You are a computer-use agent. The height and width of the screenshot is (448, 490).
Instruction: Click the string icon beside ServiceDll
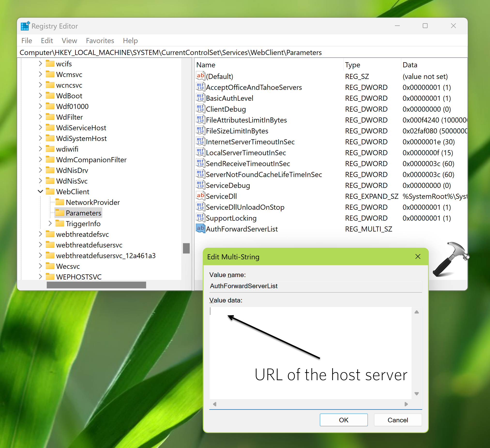[x=201, y=196]
